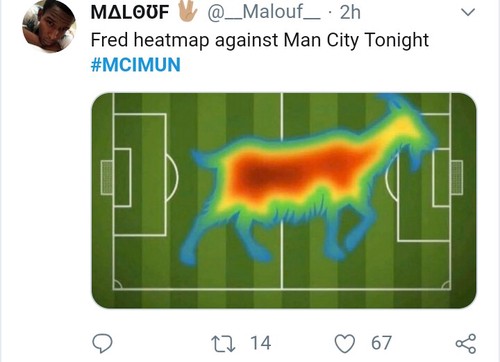View the 14 retweets count
Viewport: 500px width, 362px height.
tap(260, 343)
